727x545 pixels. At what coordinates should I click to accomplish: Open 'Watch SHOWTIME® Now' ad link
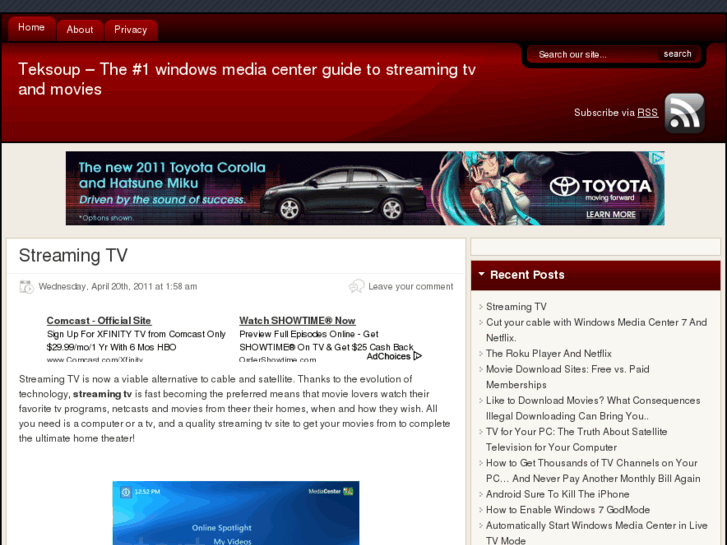pos(297,321)
